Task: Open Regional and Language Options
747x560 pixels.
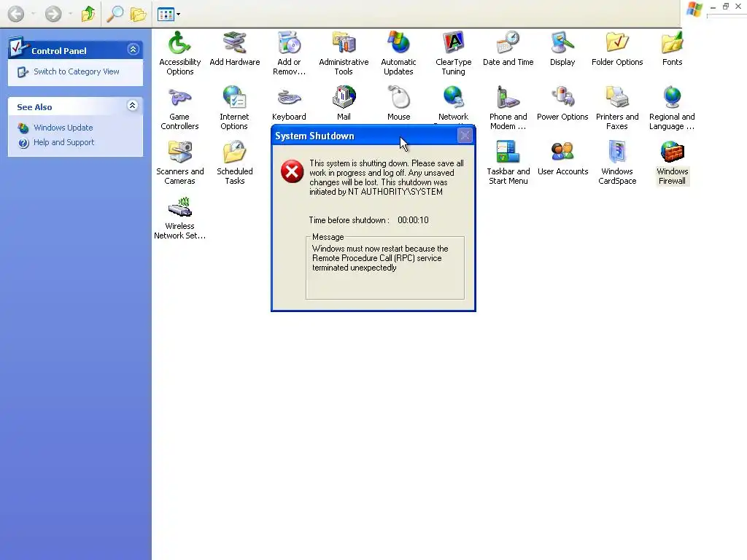Action: tap(672, 108)
